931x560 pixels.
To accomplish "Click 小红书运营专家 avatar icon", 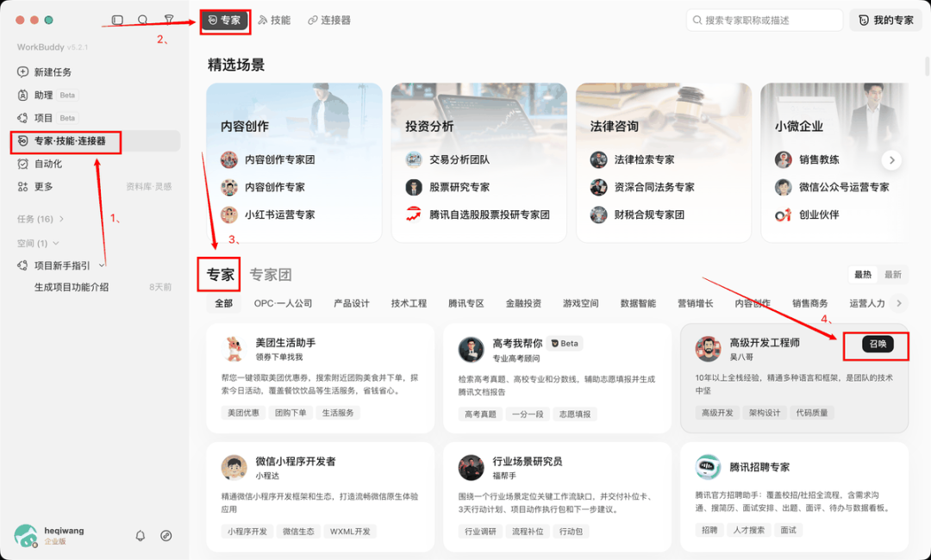I will [229, 215].
